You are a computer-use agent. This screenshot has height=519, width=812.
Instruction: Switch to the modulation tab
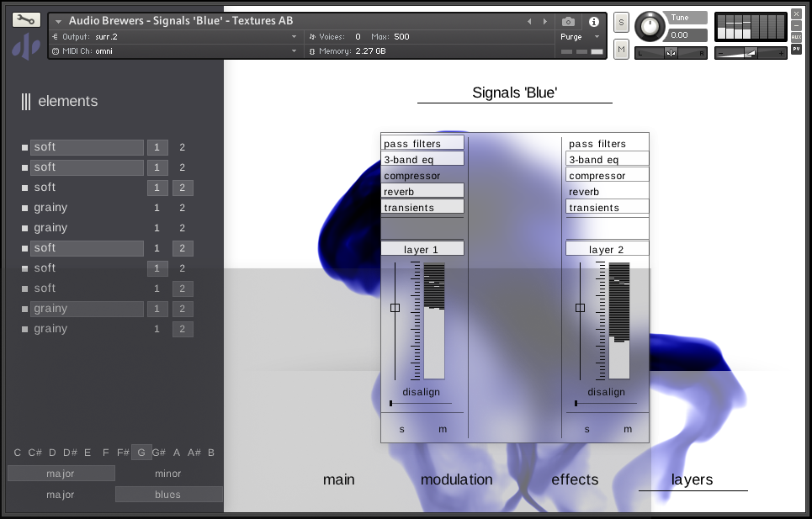456,479
